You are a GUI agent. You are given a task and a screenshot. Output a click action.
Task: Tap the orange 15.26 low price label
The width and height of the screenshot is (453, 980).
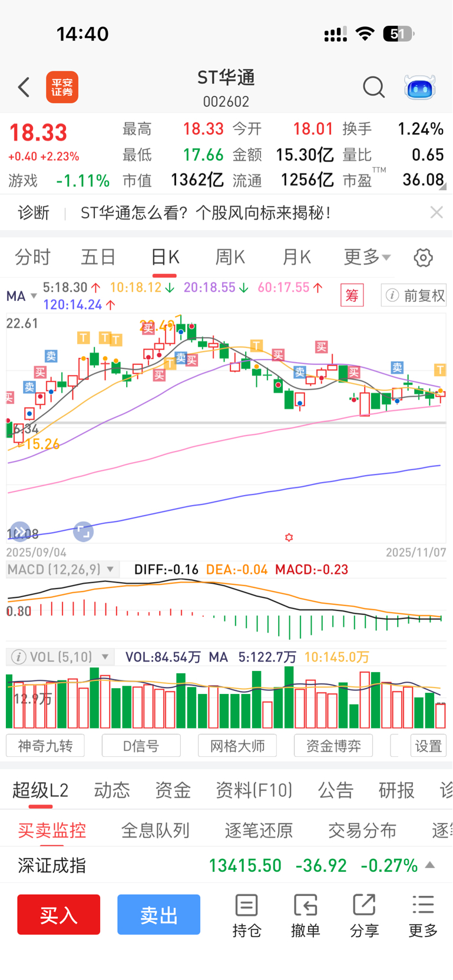pyautogui.click(x=42, y=444)
